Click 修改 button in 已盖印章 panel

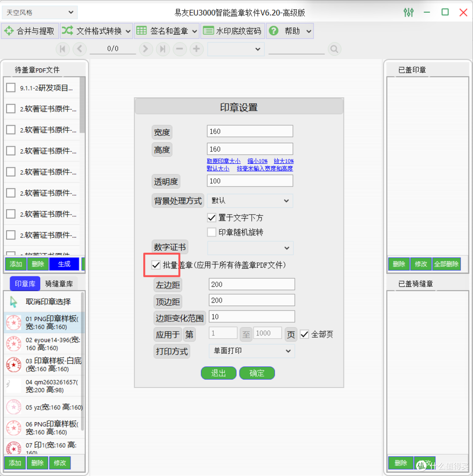point(421,264)
